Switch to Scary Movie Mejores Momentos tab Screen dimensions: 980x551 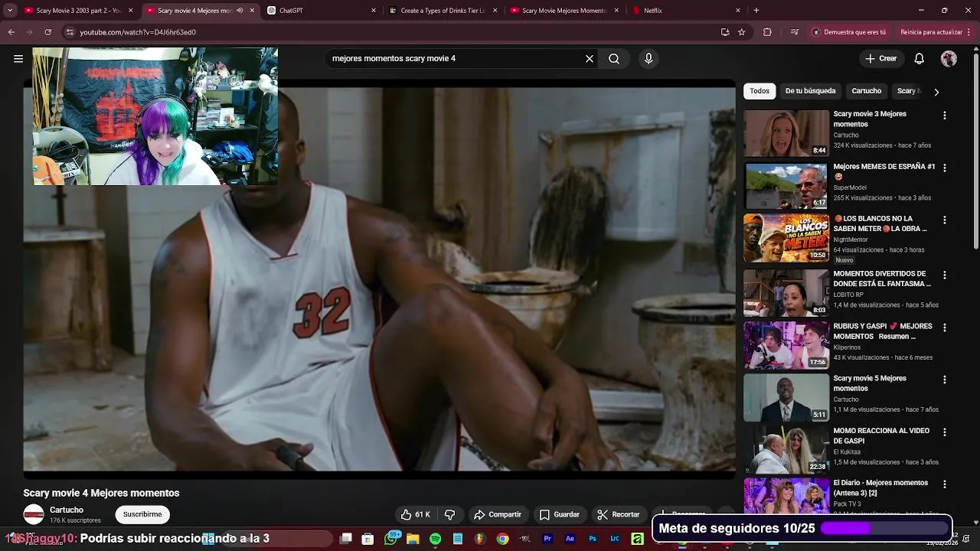coord(564,11)
